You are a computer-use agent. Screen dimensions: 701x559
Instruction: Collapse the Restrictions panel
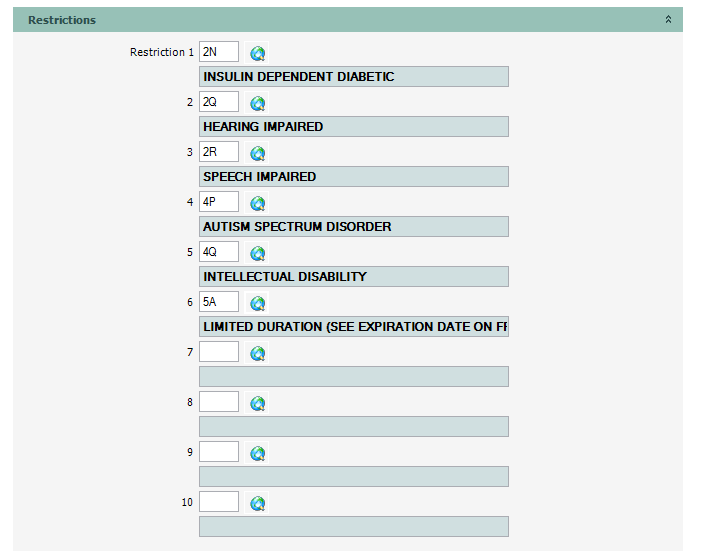(668, 20)
